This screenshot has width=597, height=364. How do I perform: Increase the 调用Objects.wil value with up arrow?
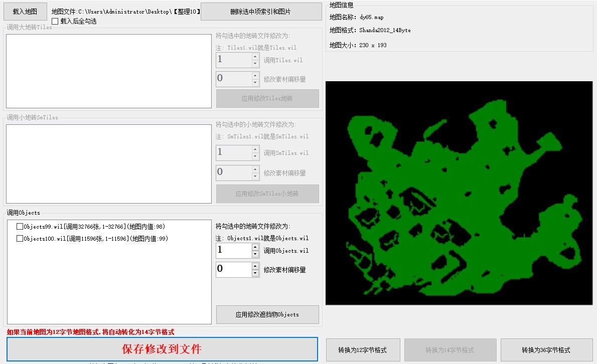(x=255, y=247)
